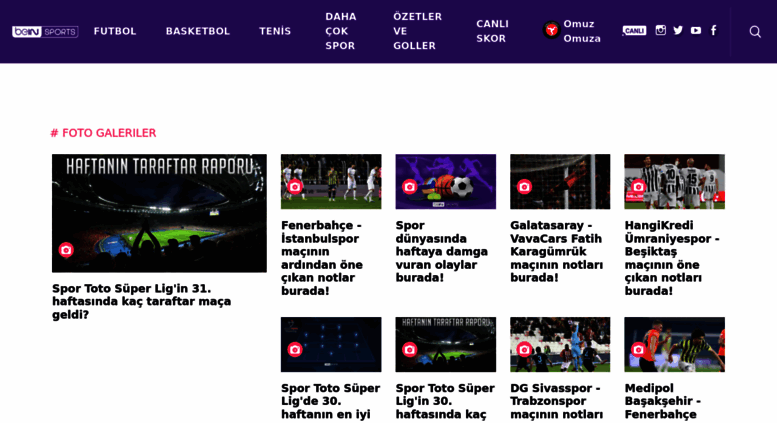Open the Galatasaray - Karagümrük goalkeeper photo
The width and height of the screenshot is (777, 423).
pyautogui.click(x=560, y=181)
